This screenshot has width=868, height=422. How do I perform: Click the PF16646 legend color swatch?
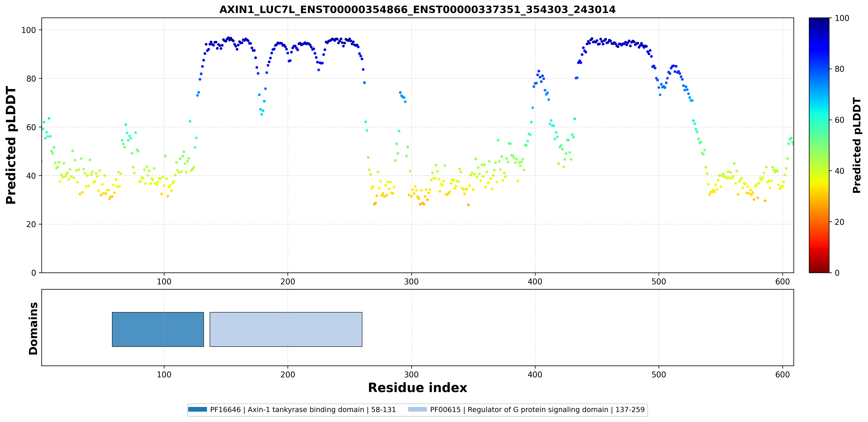pos(197,410)
